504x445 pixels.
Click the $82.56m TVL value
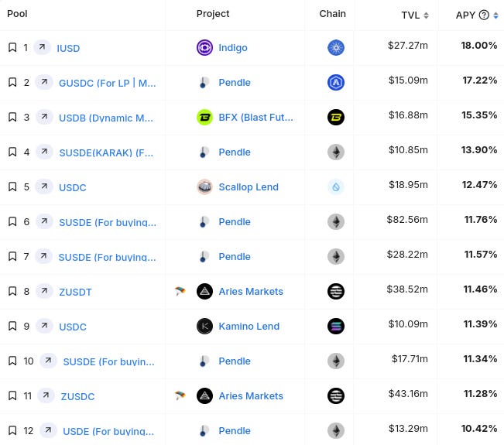pyautogui.click(x=407, y=220)
